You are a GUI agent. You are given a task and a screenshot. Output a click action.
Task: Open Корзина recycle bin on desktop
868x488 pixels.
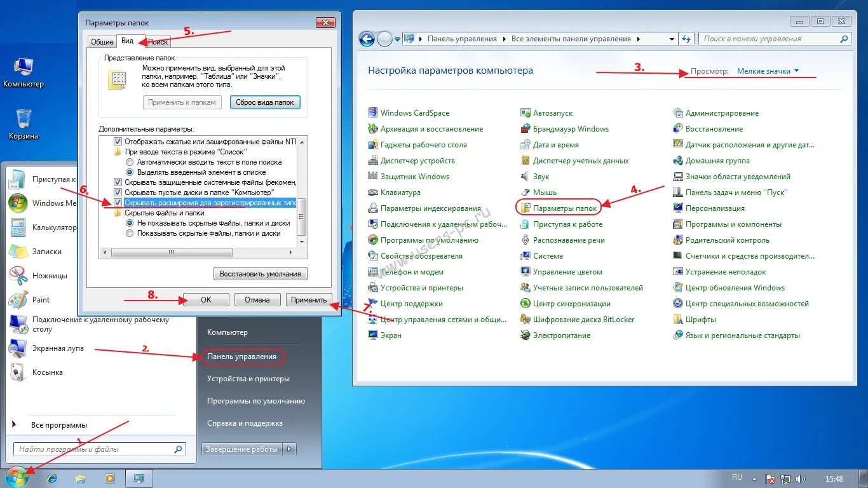(x=24, y=124)
